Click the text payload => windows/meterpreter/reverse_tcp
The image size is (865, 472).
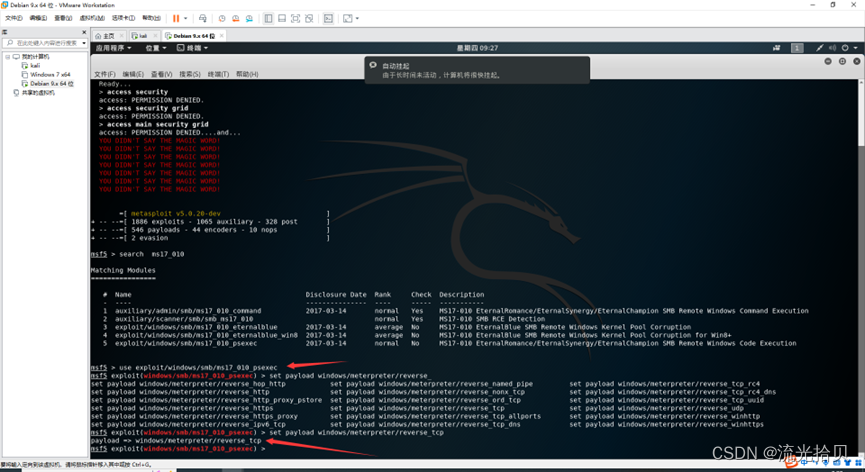point(177,441)
